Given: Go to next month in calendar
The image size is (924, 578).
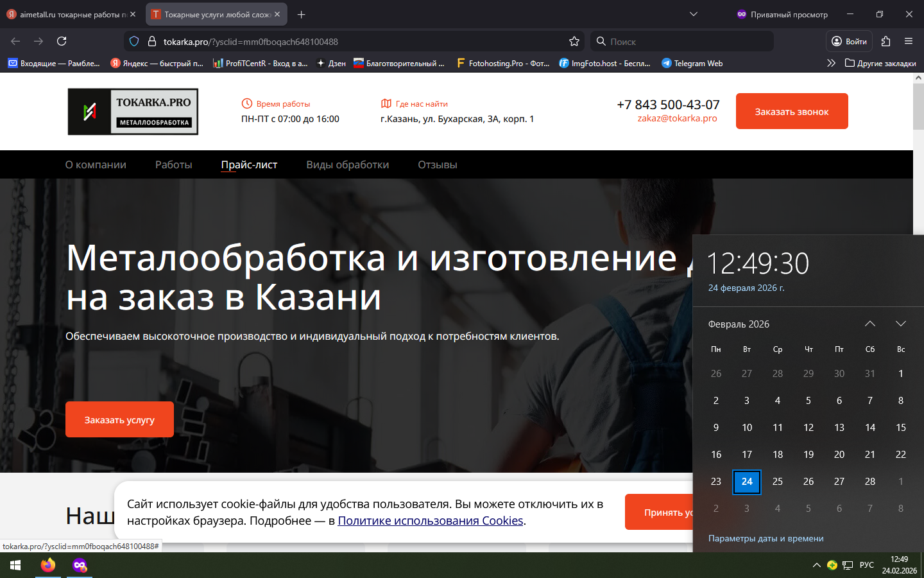Looking at the screenshot, I should 900,324.
